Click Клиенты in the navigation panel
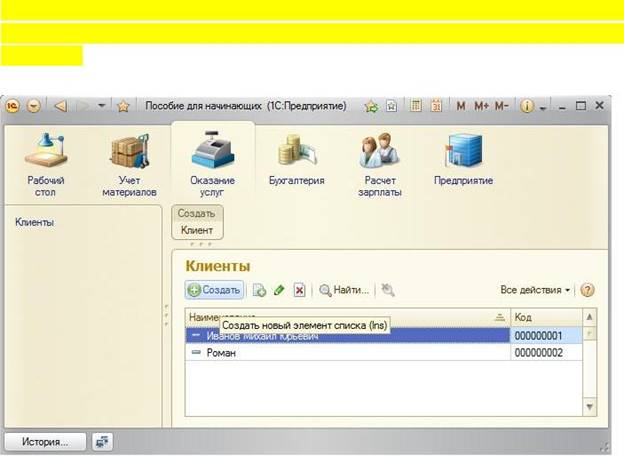 point(35,222)
